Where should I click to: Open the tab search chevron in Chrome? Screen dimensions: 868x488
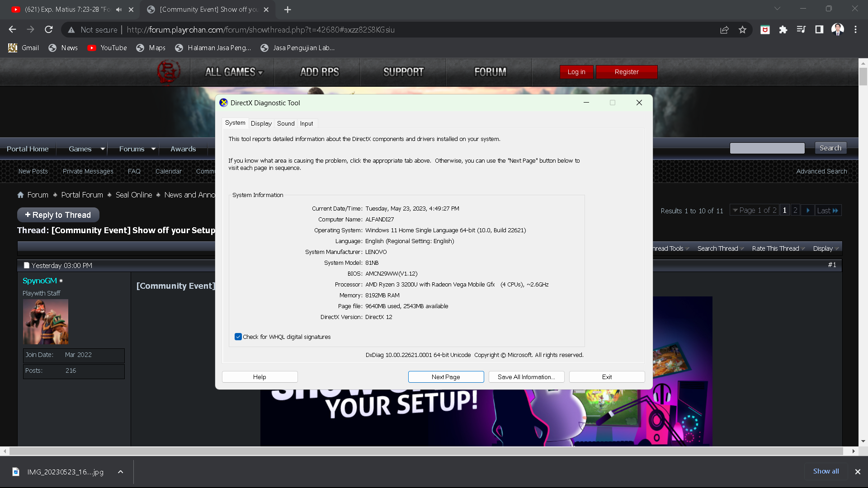pyautogui.click(x=777, y=9)
